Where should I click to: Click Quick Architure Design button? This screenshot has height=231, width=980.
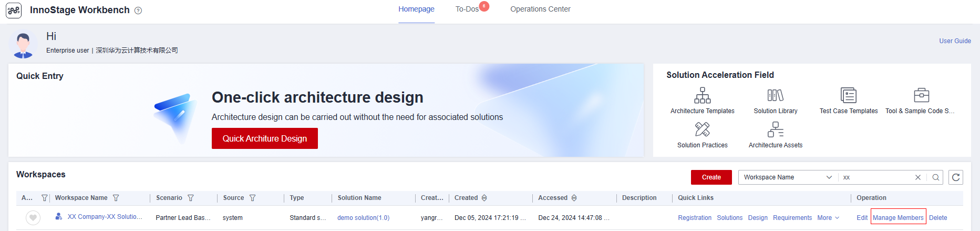265,138
